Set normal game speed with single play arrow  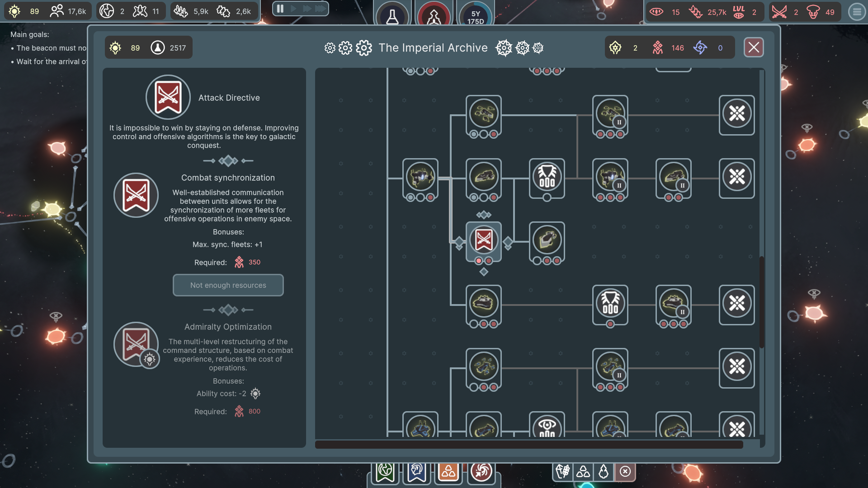point(293,9)
